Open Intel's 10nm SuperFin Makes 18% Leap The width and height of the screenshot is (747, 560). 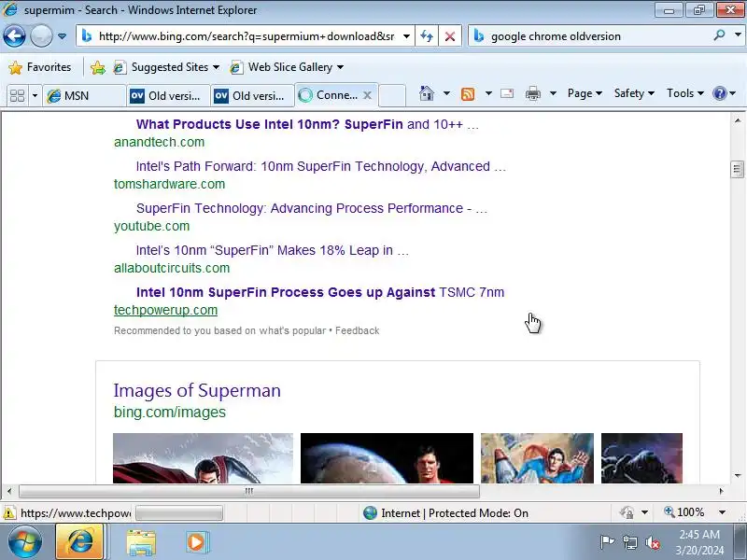click(x=272, y=250)
